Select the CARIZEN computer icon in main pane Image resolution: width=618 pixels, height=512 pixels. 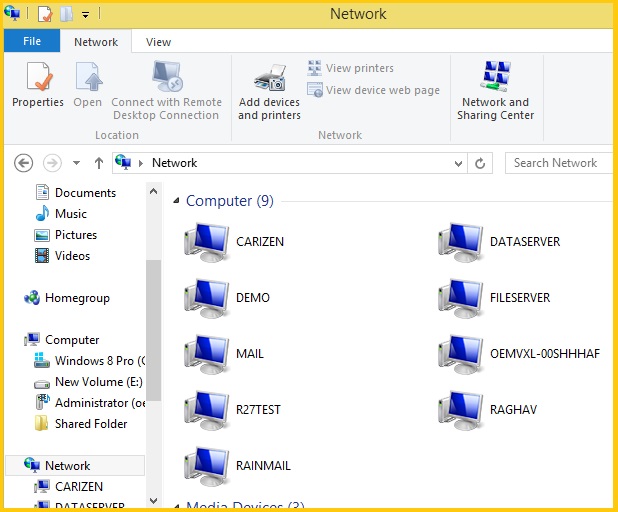click(x=206, y=242)
